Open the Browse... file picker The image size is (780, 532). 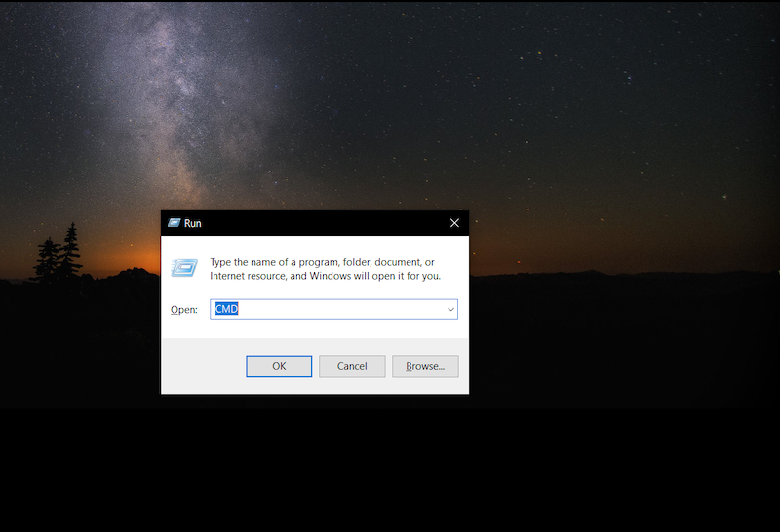(425, 366)
